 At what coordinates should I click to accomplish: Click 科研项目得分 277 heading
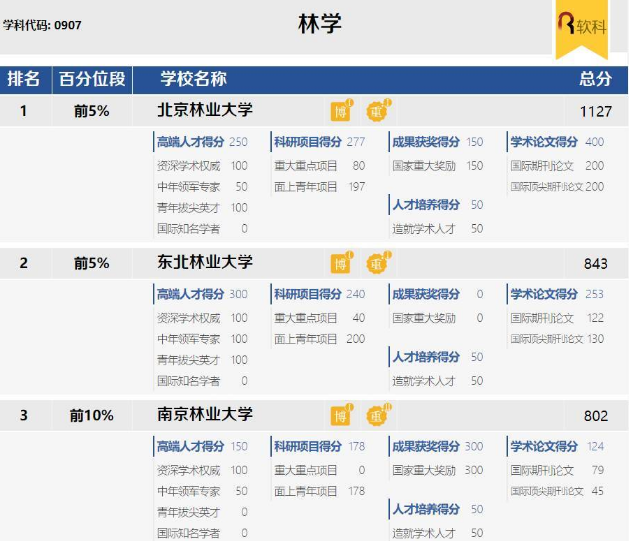[320, 142]
